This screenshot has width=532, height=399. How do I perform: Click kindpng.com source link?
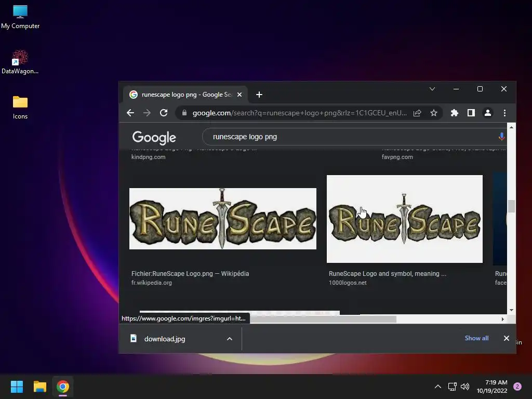(x=148, y=157)
